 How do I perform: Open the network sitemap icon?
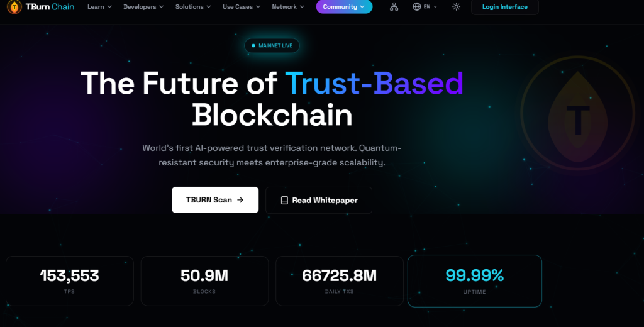[394, 7]
